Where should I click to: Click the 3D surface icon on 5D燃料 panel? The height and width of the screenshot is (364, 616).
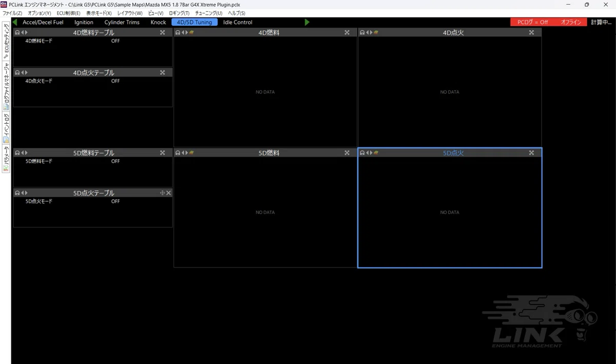[x=191, y=152]
